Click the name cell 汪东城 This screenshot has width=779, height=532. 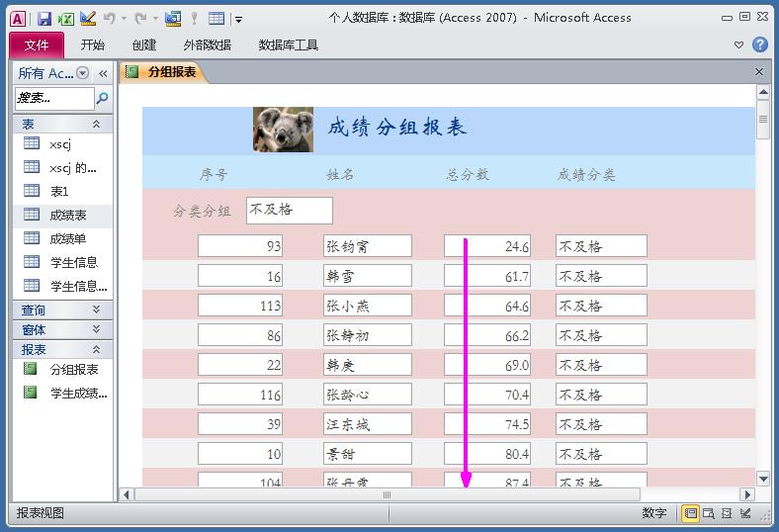pos(367,423)
